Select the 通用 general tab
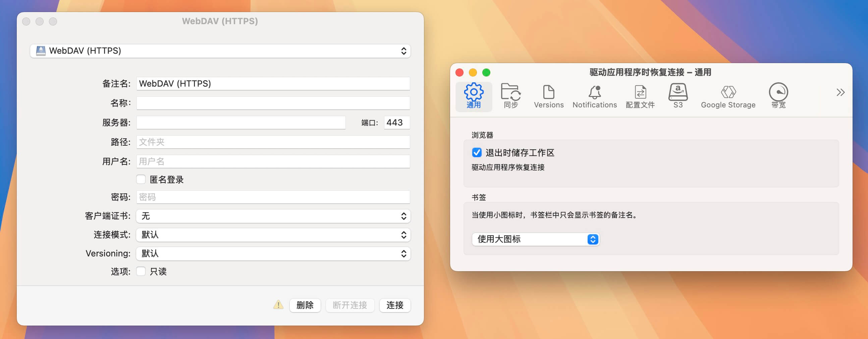Viewport: 868px width, 339px height. click(474, 96)
